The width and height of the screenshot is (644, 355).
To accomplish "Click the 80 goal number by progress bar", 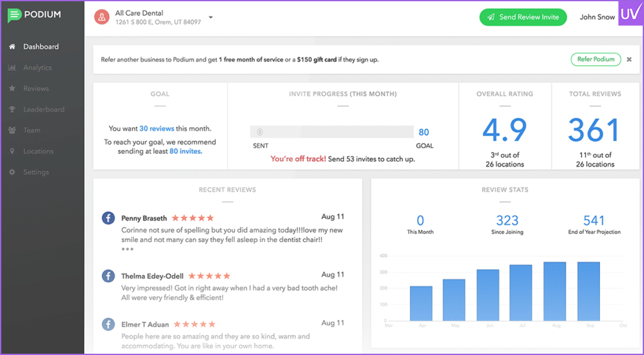I will (x=424, y=132).
